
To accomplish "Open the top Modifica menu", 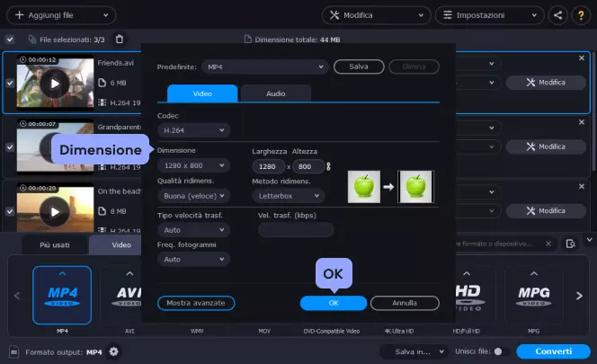I will click(x=376, y=15).
